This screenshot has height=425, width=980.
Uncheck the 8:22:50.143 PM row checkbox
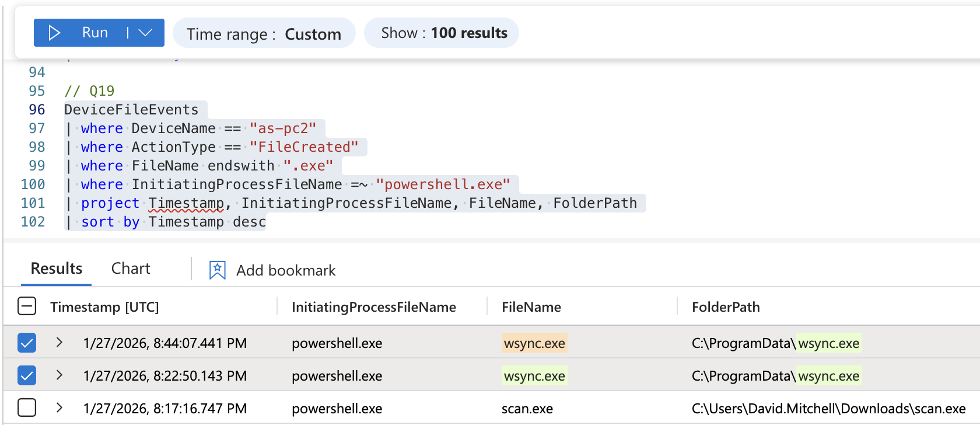pos(27,375)
